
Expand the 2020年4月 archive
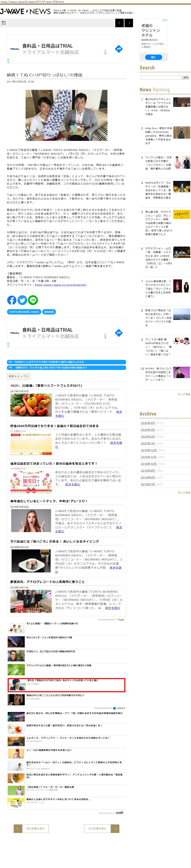[148, 423]
